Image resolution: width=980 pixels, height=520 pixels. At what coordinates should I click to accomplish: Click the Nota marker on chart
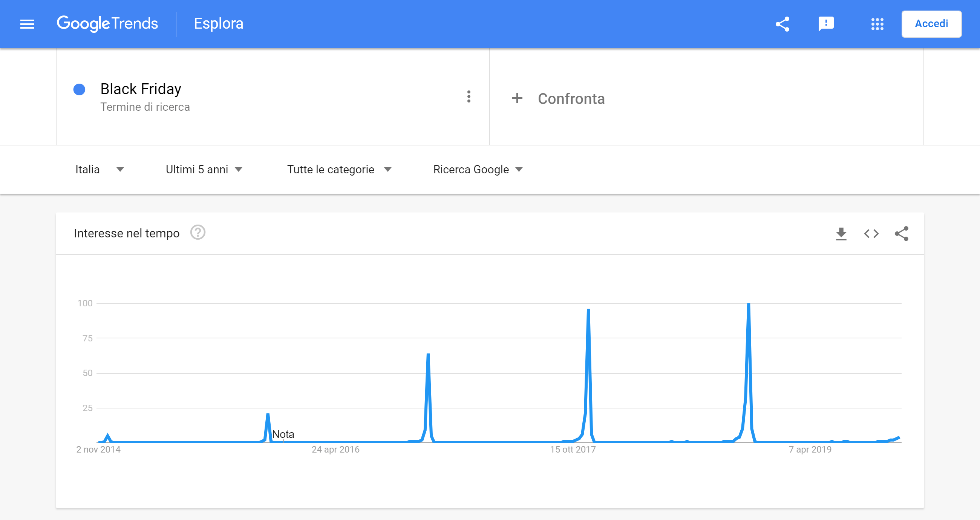pos(283,434)
